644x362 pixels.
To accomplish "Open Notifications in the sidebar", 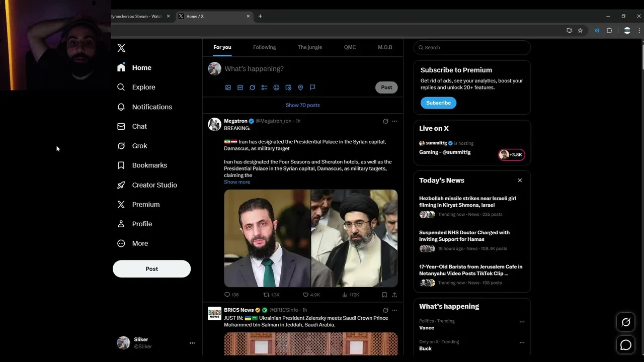I will pos(145,107).
